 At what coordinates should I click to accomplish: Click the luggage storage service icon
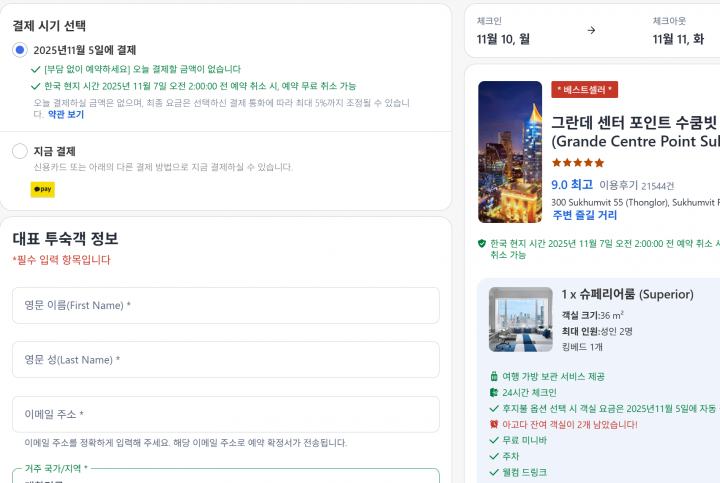click(493, 376)
